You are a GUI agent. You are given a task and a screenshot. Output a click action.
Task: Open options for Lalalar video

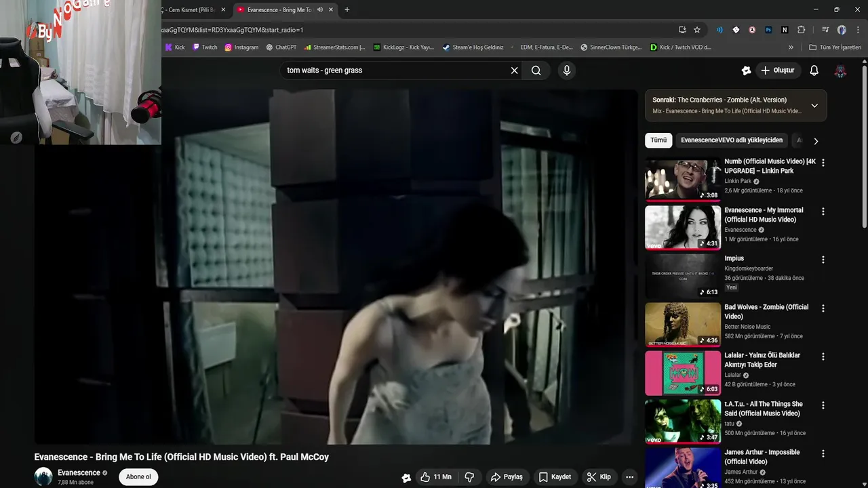(823, 357)
